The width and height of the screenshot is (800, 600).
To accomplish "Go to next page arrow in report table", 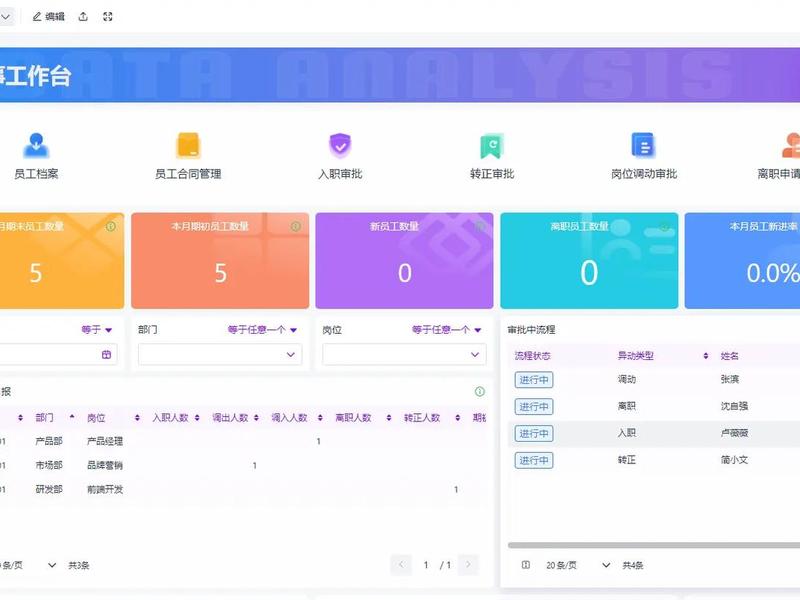I will coord(468,565).
